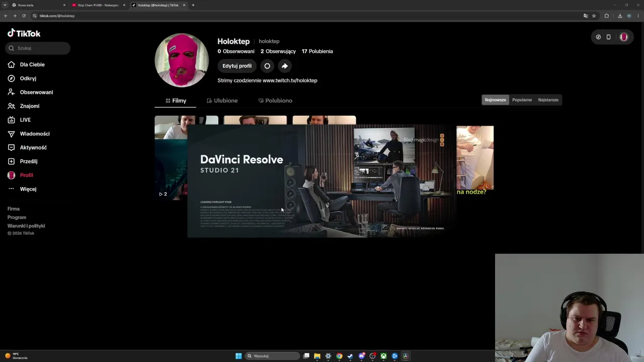
Task: Click the Szukaj search field in TikTok
Action: pyautogui.click(x=38, y=48)
